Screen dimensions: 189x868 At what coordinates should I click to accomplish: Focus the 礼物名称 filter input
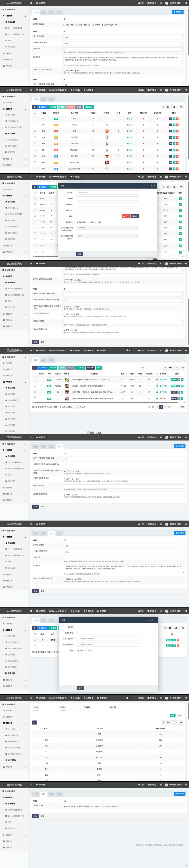point(70,710)
